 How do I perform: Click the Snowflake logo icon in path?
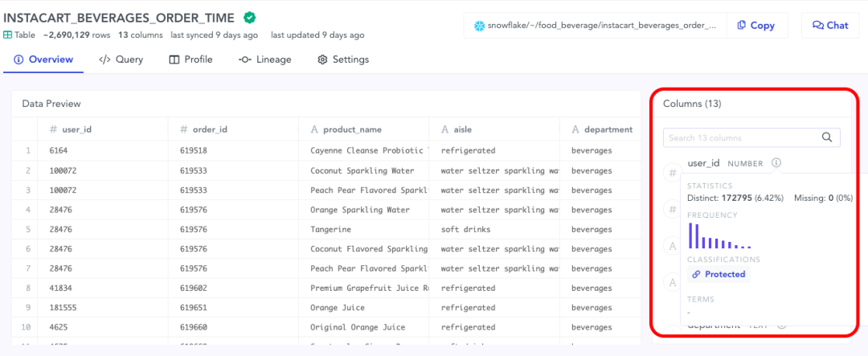pyautogui.click(x=479, y=26)
